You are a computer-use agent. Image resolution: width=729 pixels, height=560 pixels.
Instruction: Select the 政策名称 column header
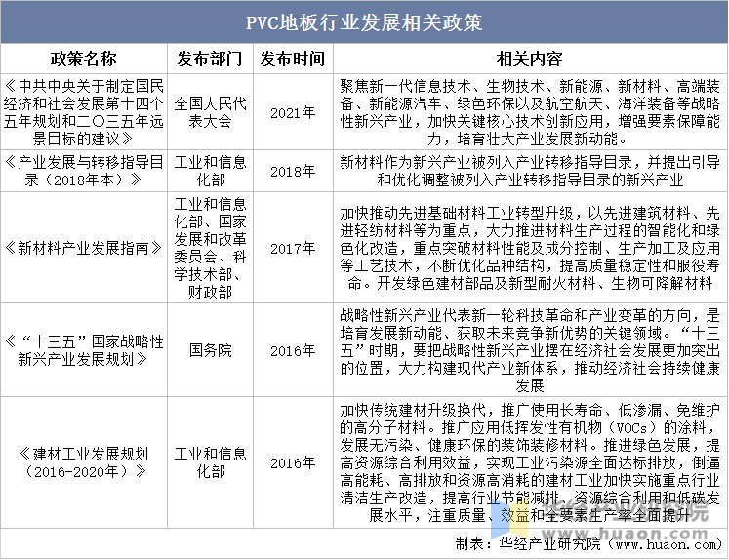pyautogui.click(x=83, y=58)
